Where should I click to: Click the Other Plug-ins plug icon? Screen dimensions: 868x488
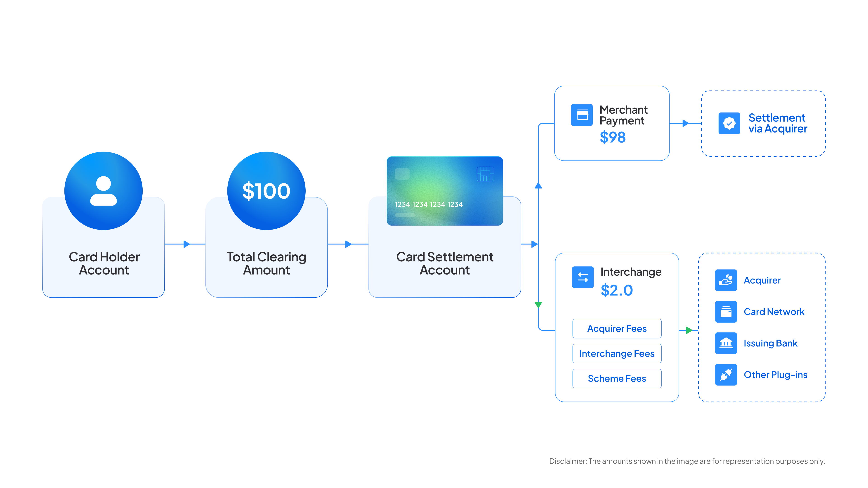[726, 375]
